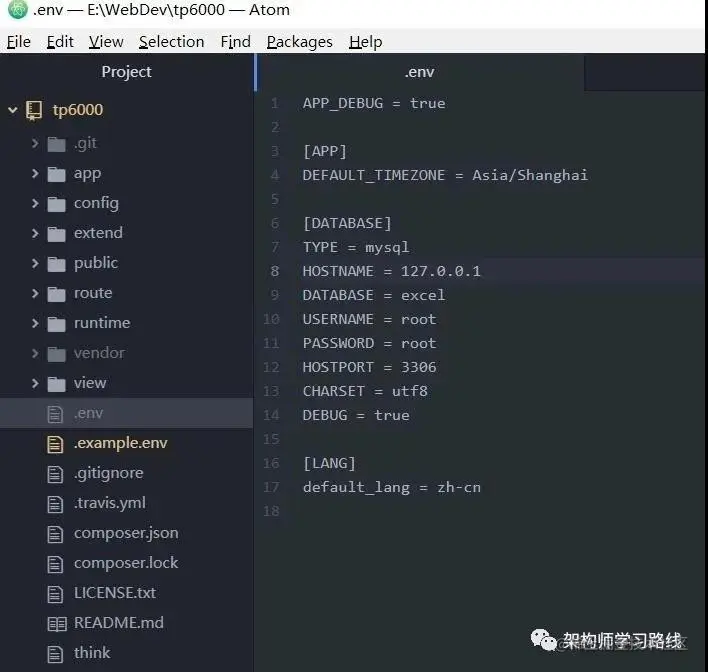
Task: Click the Project panel header
Action: 126,72
